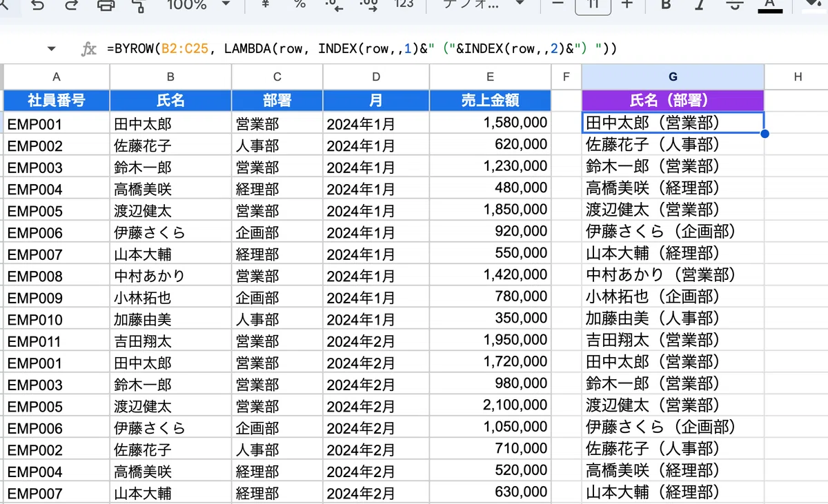Select the sales cell 1,580,000
The image size is (828, 504).
tap(490, 123)
